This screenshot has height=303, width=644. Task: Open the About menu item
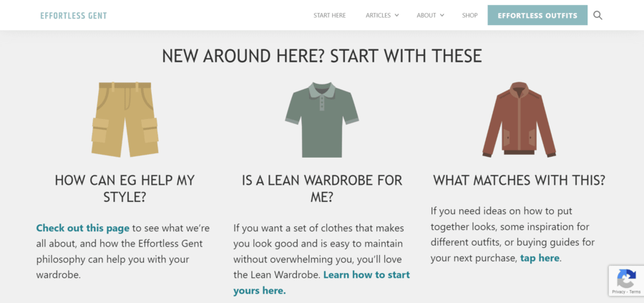tap(426, 15)
